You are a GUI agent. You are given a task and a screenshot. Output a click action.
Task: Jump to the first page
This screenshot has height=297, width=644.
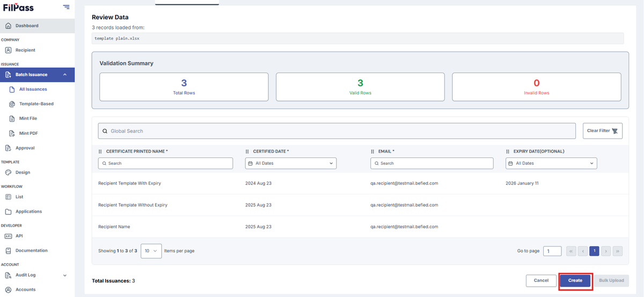(571, 251)
